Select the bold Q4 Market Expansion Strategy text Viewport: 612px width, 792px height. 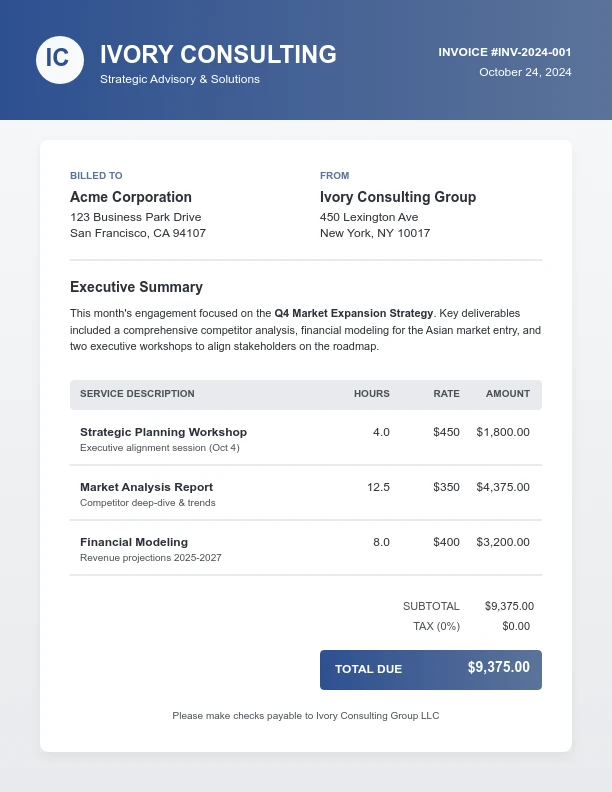(x=353, y=313)
